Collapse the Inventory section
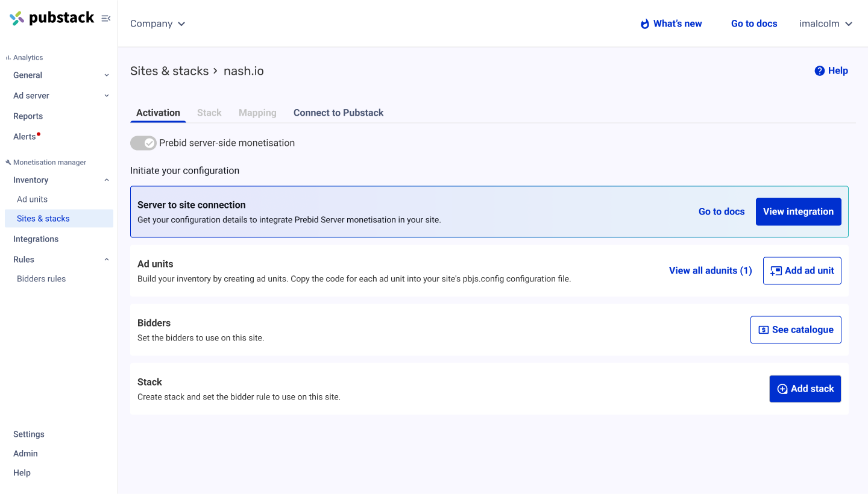This screenshot has height=494, width=868. tap(107, 180)
